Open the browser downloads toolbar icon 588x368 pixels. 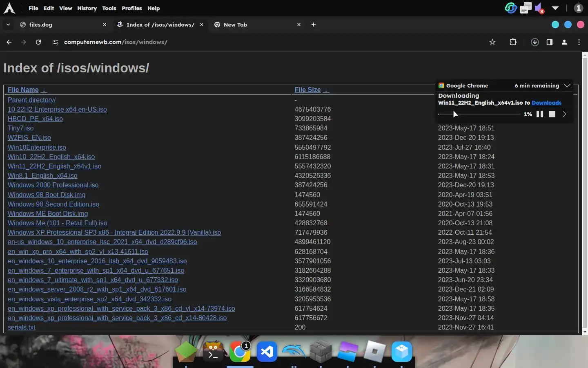click(x=535, y=42)
